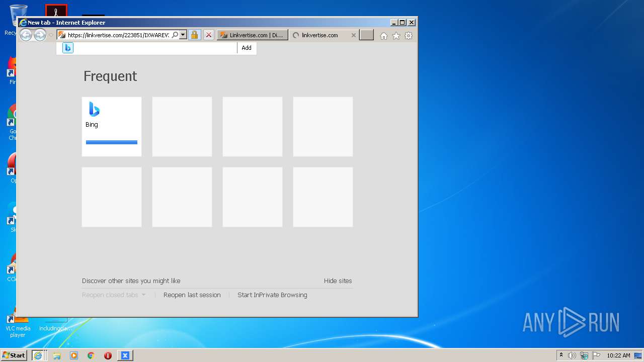Click Start InPrivate Browsing link
The height and width of the screenshot is (362, 644).
click(x=272, y=295)
